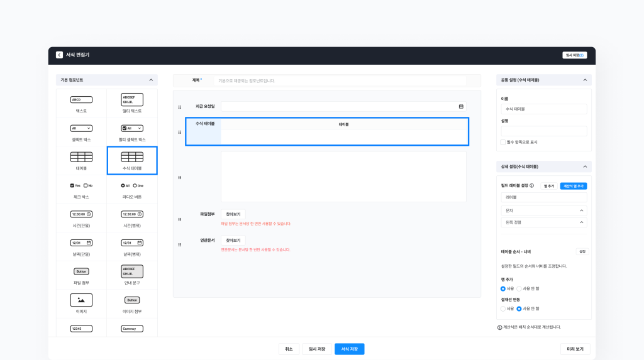Open the 문자 type dropdown
This screenshot has width=644, height=360.
tap(543, 210)
